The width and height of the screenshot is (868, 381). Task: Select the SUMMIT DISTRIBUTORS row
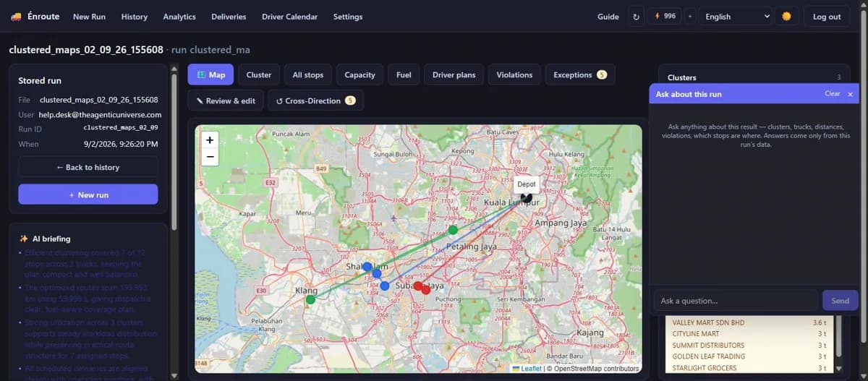pos(749,345)
